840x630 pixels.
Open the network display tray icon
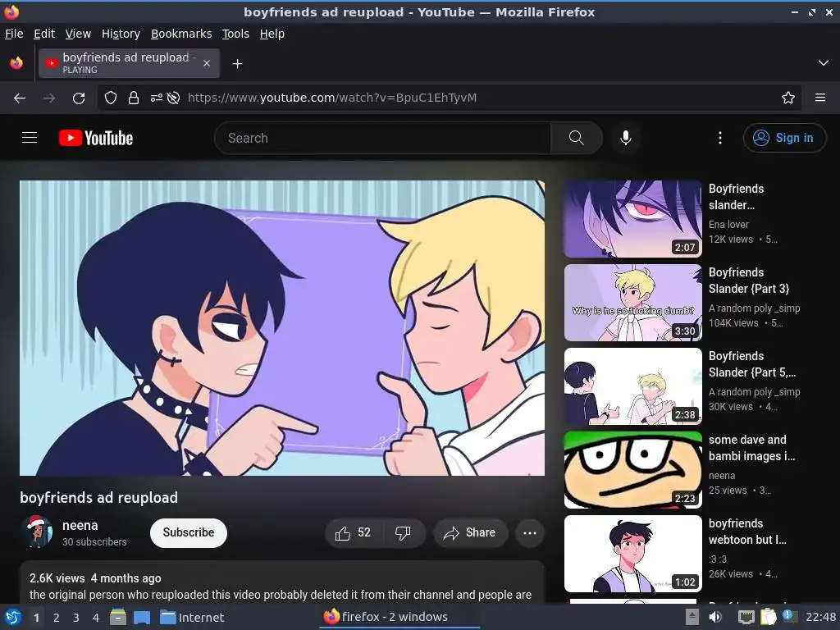point(746,617)
